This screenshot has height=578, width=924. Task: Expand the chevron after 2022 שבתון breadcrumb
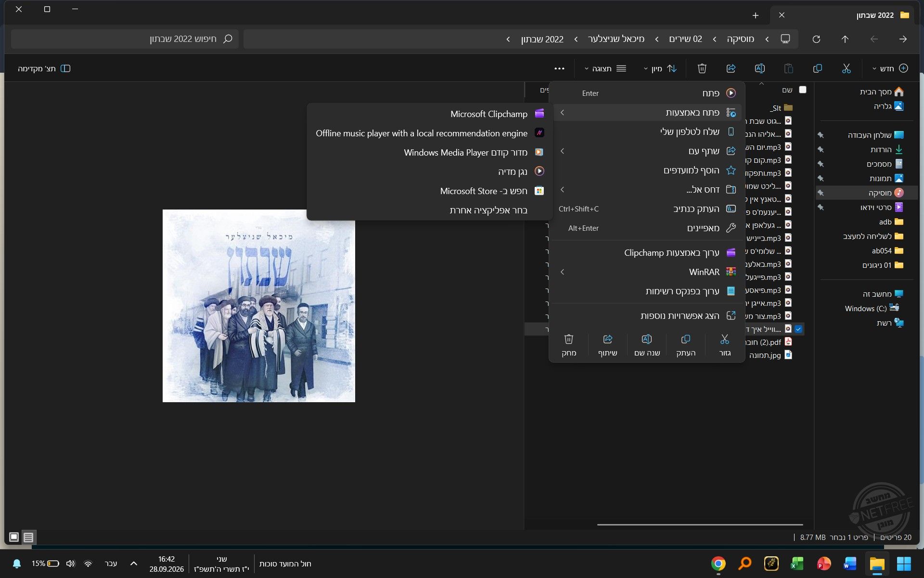pyautogui.click(x=508, y=39)
